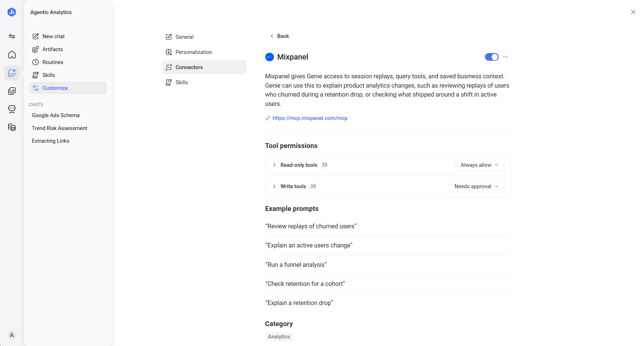Image resolution: width=644 pixels, height=346 pixels.
Task: Click the Customize sliders icon
Action: point(35,88)
